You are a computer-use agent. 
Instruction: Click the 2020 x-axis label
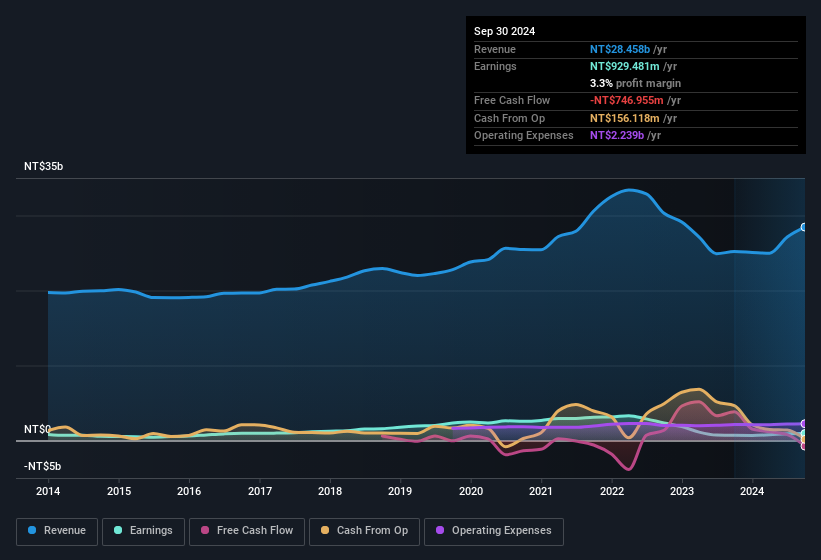point(471,491)
